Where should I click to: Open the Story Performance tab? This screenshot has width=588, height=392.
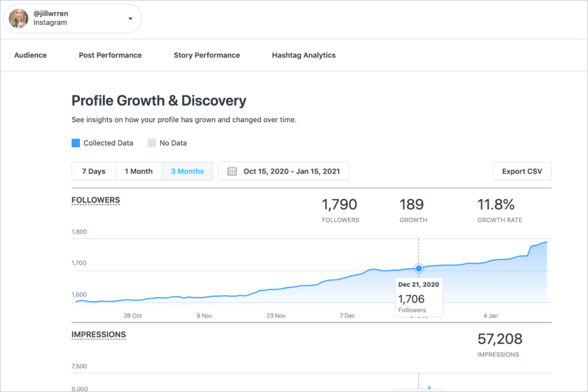[x=207, y=55]
